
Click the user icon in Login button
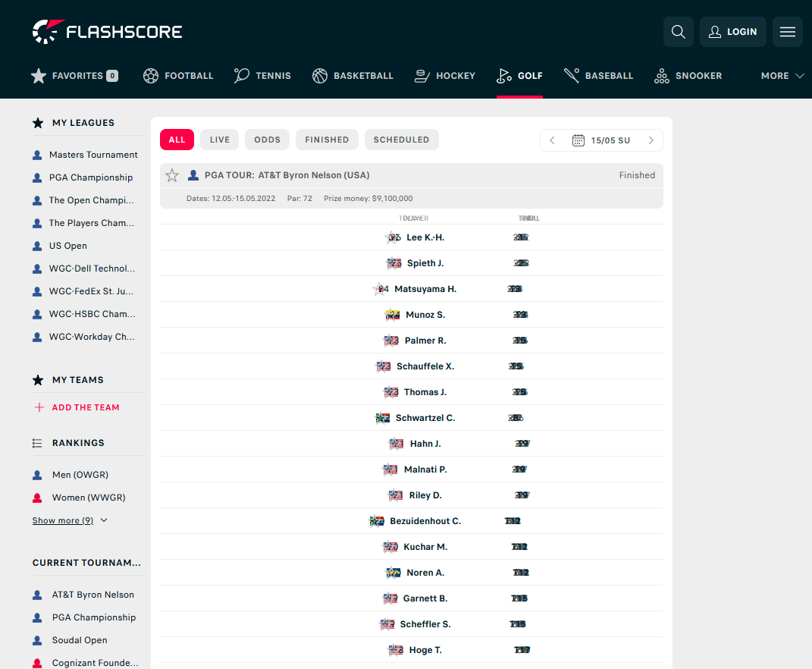click(x=715, y=32)
